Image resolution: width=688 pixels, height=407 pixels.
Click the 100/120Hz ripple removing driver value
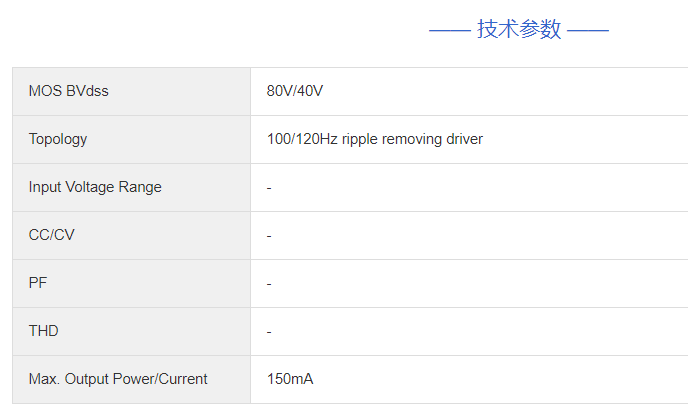coord(375,139)
